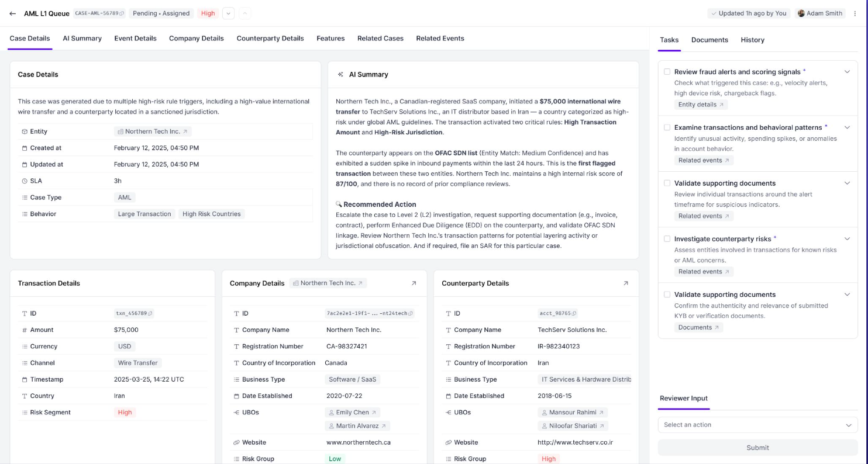Click the Pending • Assigned status badge
Image resolution: width=868 pixels, height=464 pixels.
tap(161, 13)
